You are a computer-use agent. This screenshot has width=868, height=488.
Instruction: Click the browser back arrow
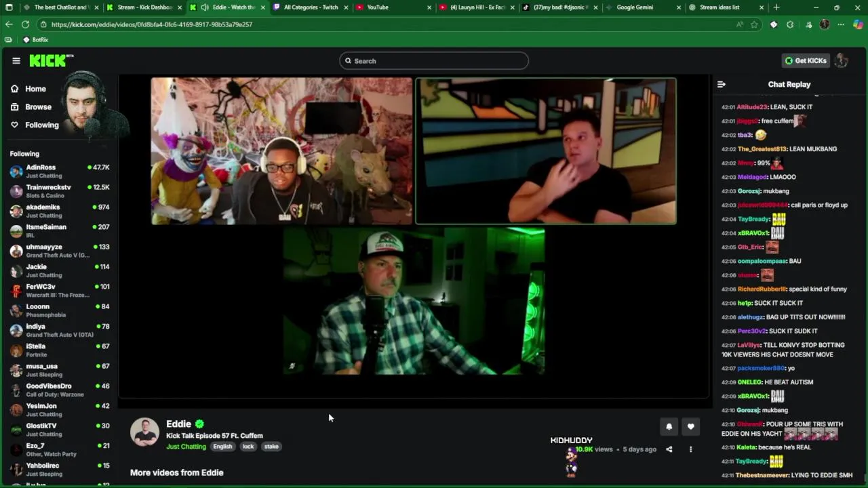(x=9, y=24)
